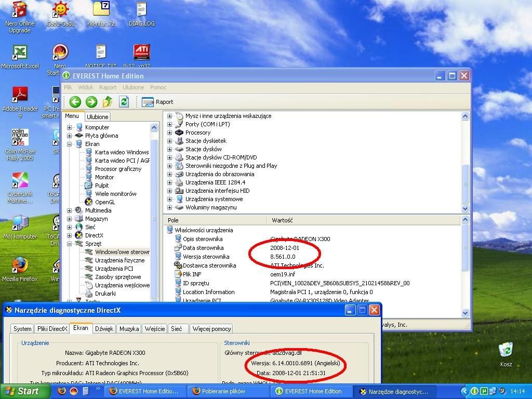Open Adobe Reader 9 desktop shortcut
Viewport: 532px width, 399px height.
tap(20, 102)
